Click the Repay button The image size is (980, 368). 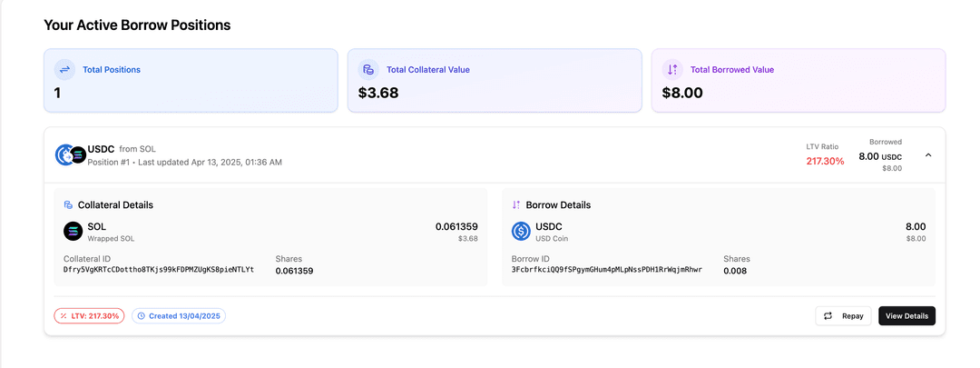[843, 316]
